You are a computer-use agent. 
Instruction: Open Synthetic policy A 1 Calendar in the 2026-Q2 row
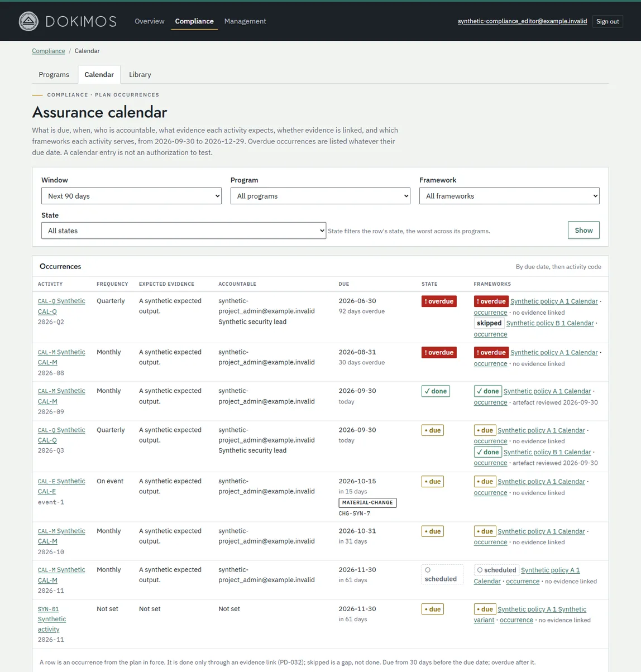[x=554, y=301]
